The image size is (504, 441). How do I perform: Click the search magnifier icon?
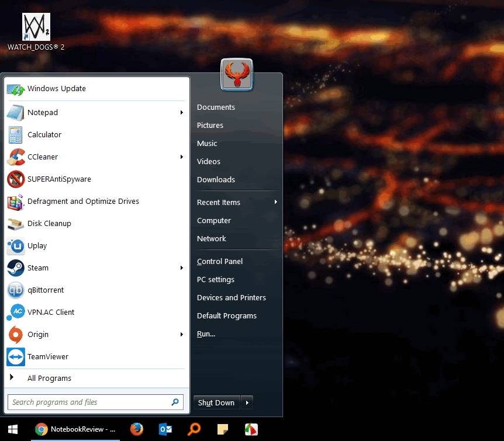pyautogui.click(x=175, y=402)
